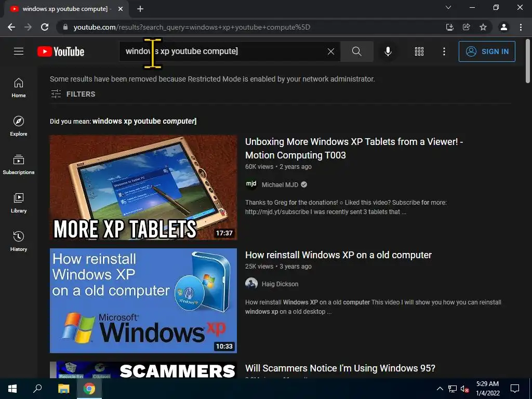This screenshot has height=399, width=532.
Task: Open the Windows Start menu
Action: [12, 389]
